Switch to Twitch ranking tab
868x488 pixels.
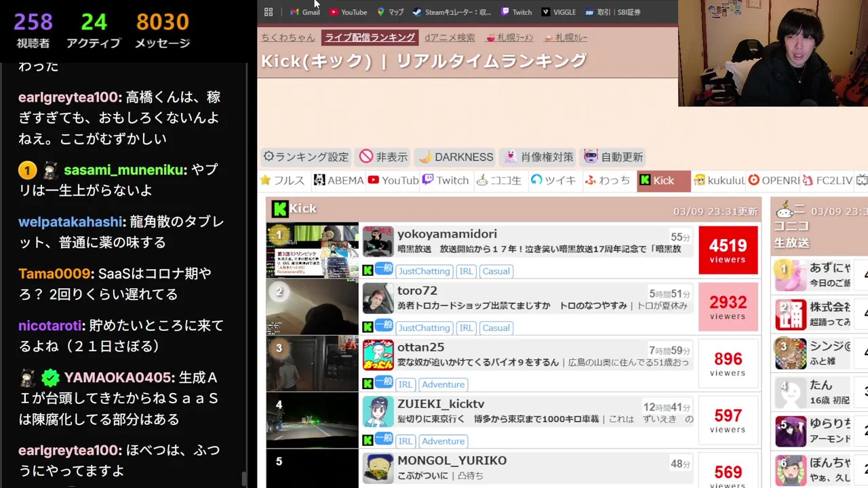[x=446, y=180]
